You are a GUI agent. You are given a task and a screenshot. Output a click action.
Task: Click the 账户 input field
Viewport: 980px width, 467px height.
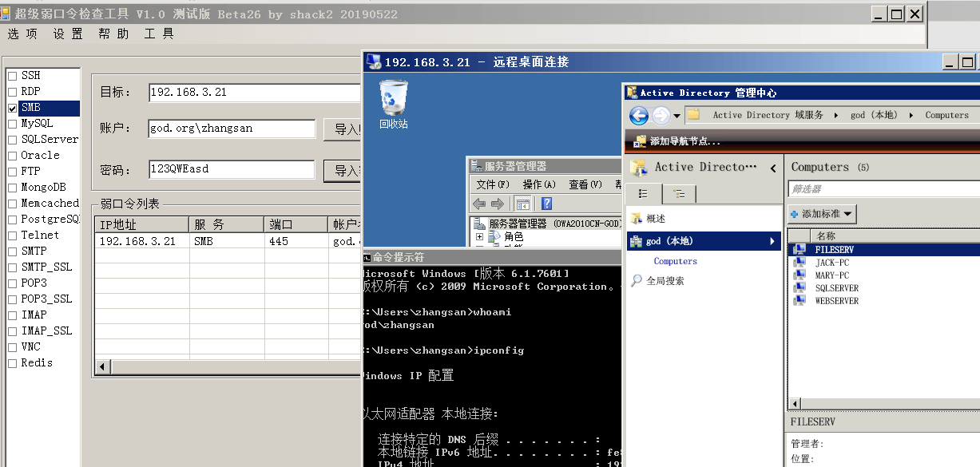point(232,128)
